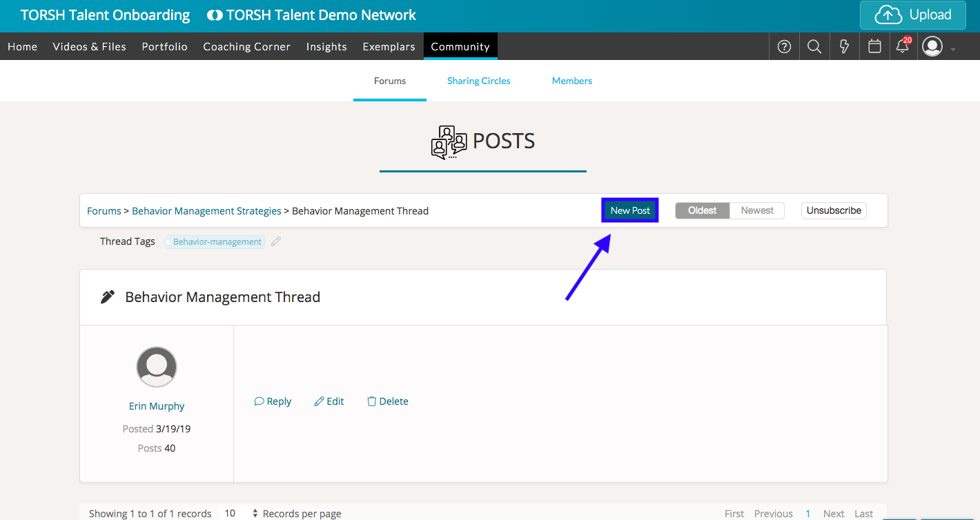Open the Records per page dropdown
Image resolution: width=980 pixels, height=520 pixels.
(x=239, y=513)
